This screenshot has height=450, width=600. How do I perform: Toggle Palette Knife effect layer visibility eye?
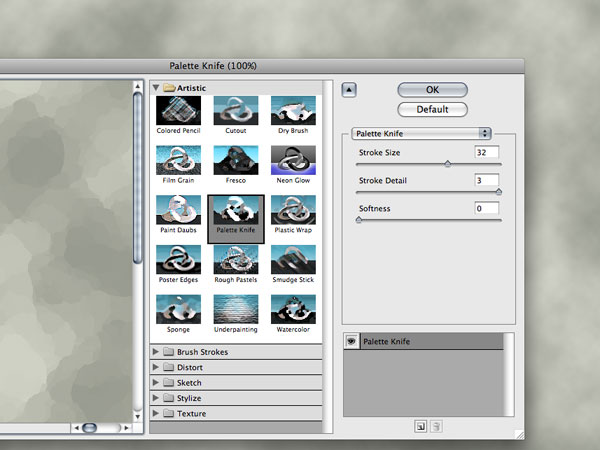[351, 341]
